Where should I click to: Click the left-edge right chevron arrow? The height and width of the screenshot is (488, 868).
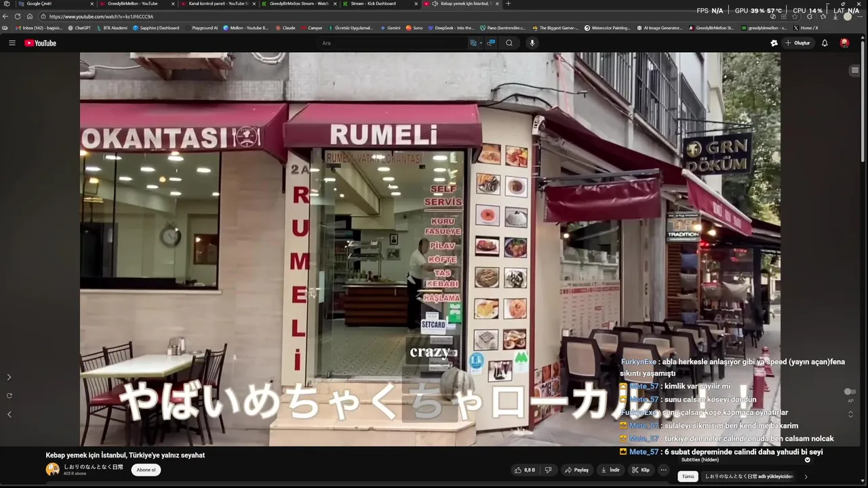pos(9,377)
